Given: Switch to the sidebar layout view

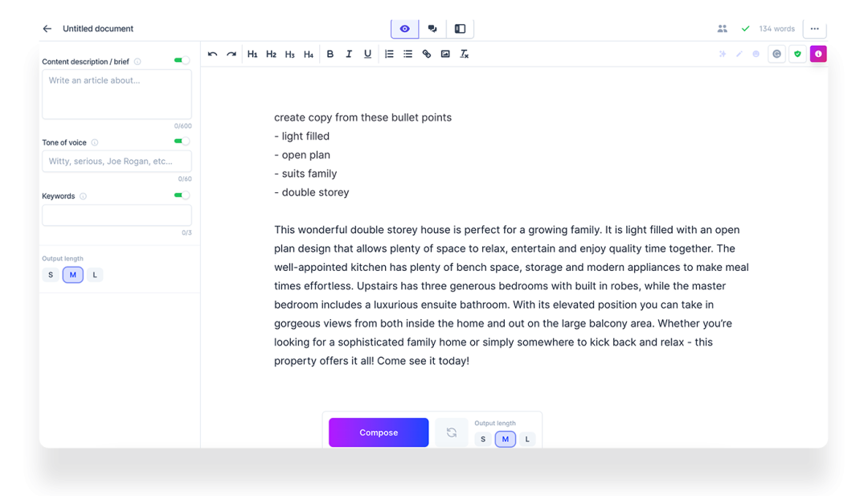Looking at the screenshot, I should tap(460, 29).
